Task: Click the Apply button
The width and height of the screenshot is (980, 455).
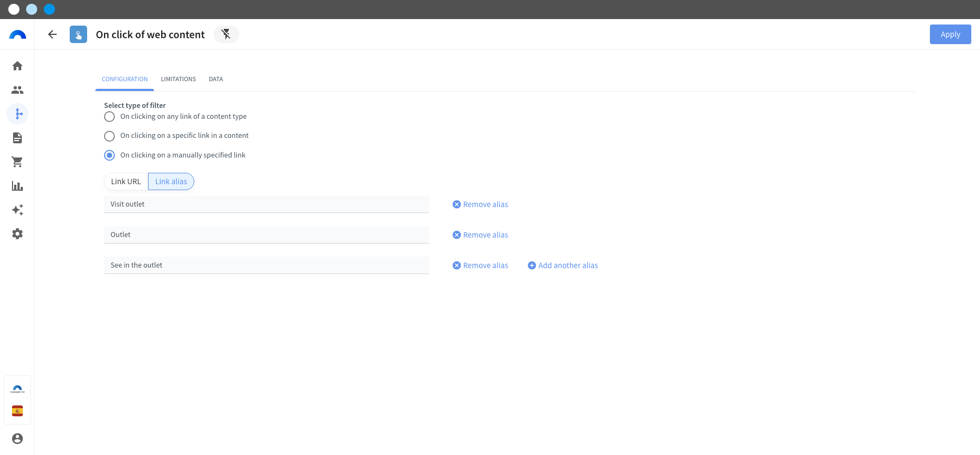Action: [x=950, y=34]
